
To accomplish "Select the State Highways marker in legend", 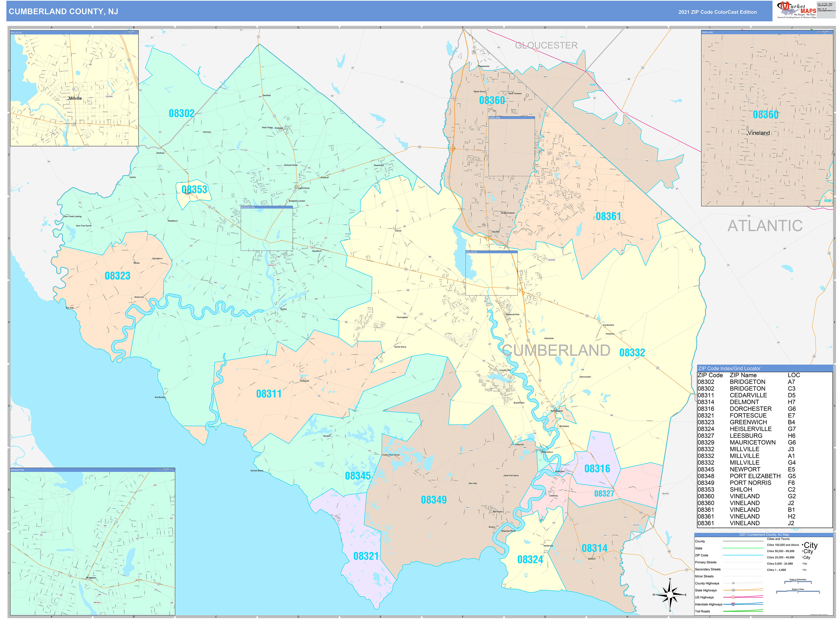I will point(733,590).
